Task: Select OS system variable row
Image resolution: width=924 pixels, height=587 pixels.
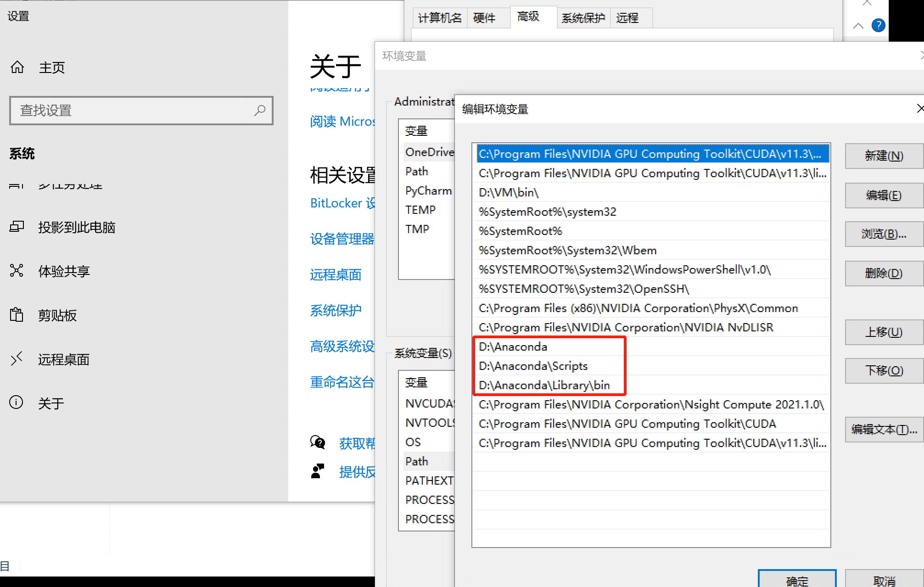Action: (x=429, y=442)
